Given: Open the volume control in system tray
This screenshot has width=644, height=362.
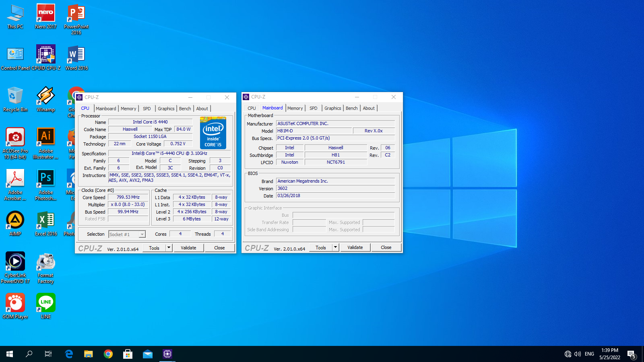Looking at the screenshot, I should (578, 354).
